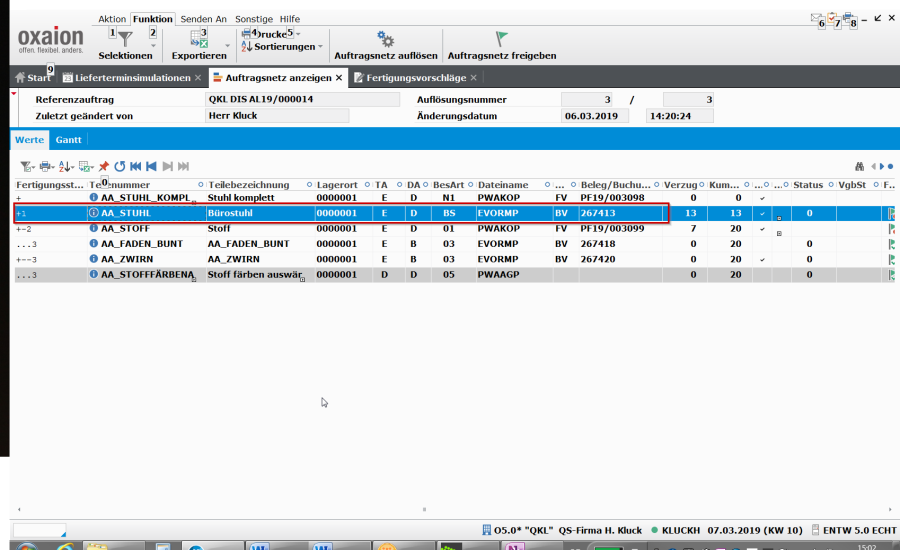
Task: Close the Auftragsnetz anzeigen tab
Action: pos(339,78)
